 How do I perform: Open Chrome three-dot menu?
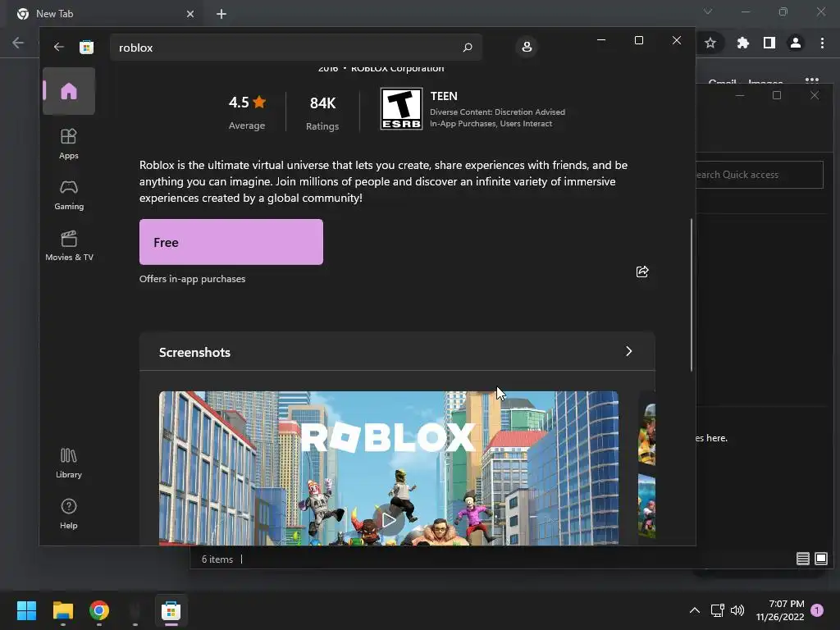click(822, 43)
